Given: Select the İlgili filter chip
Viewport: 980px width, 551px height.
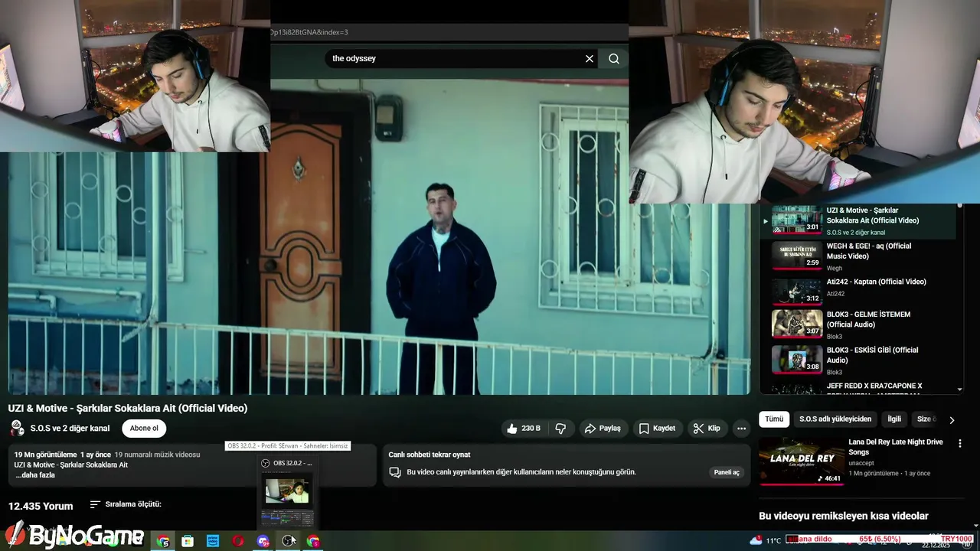Looking at the screenshot, I should coord(894,419).
